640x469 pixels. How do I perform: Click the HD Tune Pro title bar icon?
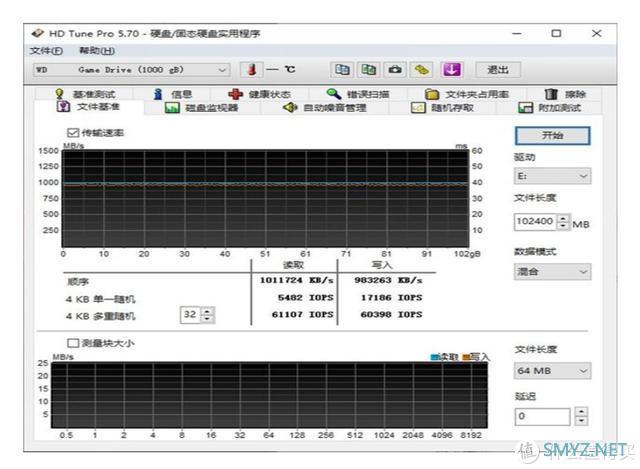(x=38, y=33)
